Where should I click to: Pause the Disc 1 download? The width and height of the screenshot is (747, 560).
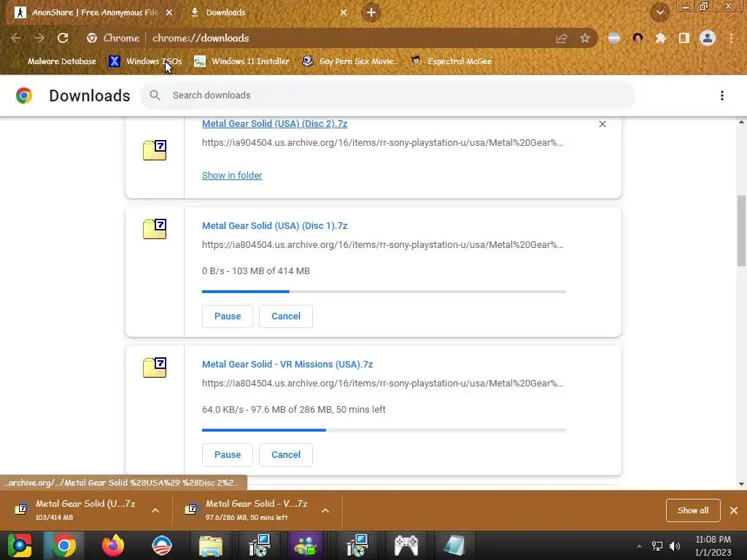coord(228,316)
